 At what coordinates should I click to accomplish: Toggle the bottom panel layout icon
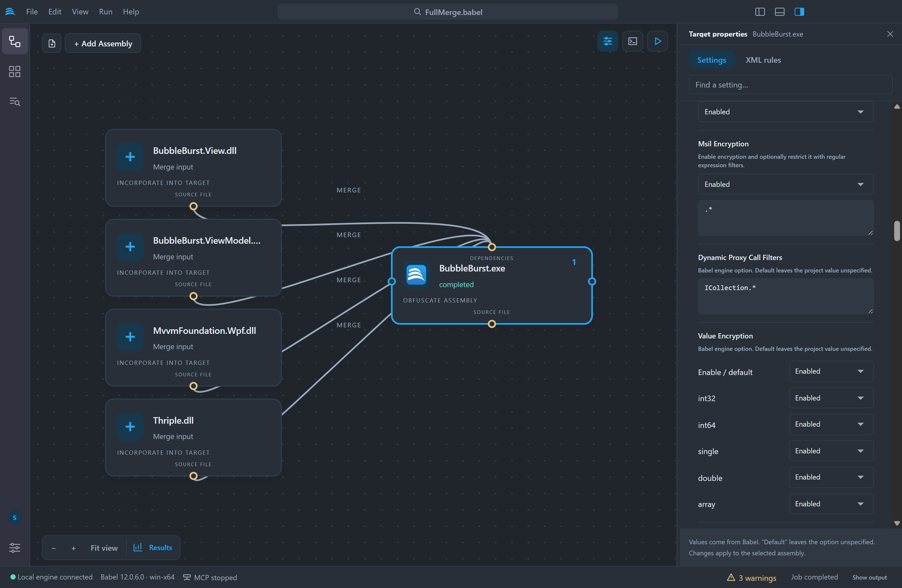(779, 12)
